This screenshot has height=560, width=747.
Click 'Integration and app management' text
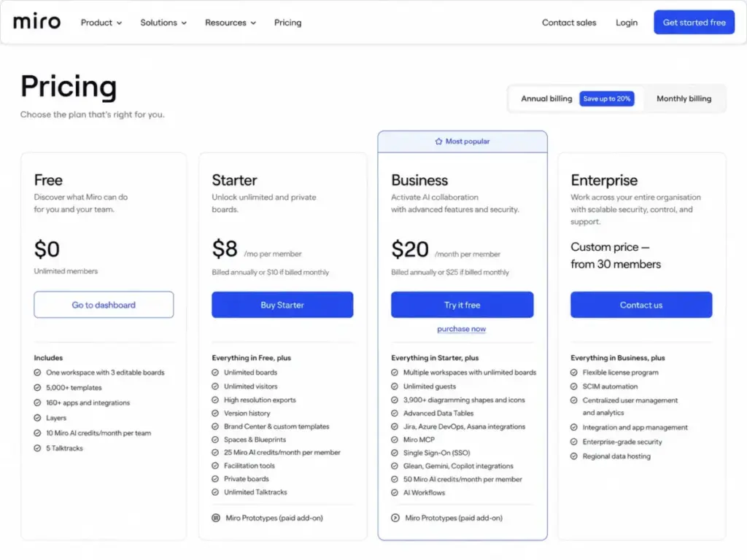635,427
